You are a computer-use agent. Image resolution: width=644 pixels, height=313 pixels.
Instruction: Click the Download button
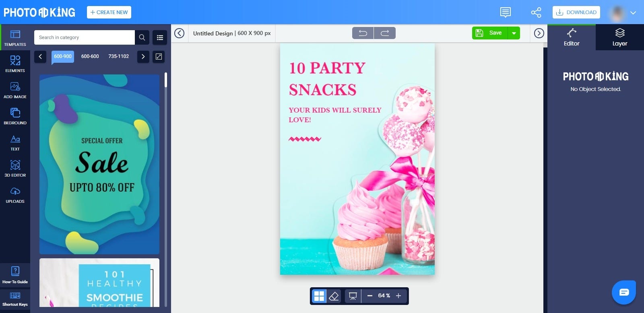pos(576,12)
